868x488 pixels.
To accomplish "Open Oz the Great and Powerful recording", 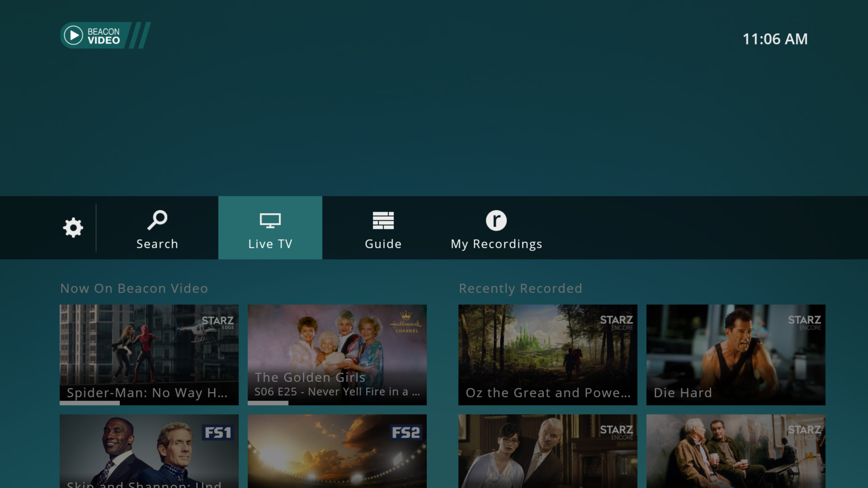I will tap(547, 355).
